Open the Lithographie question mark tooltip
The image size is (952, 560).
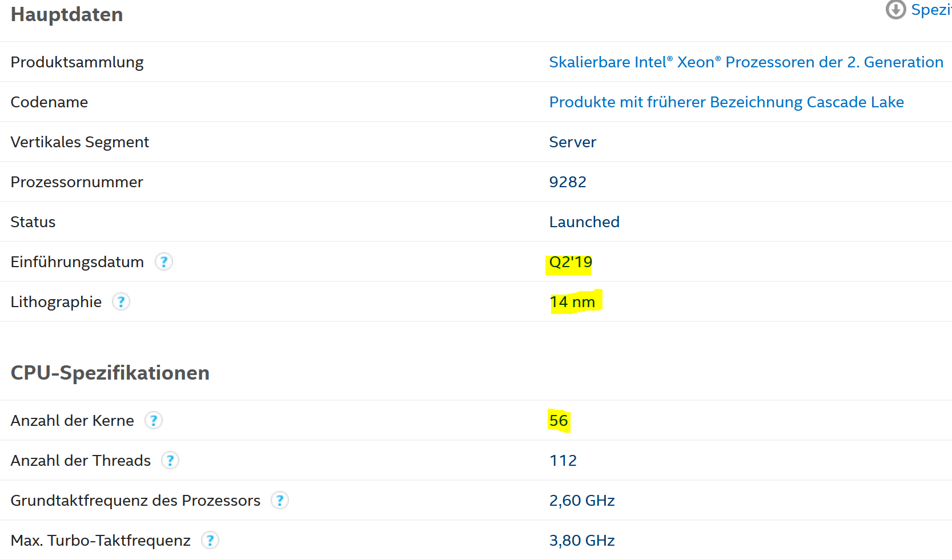pyautogui.click(x=121, y=301)
